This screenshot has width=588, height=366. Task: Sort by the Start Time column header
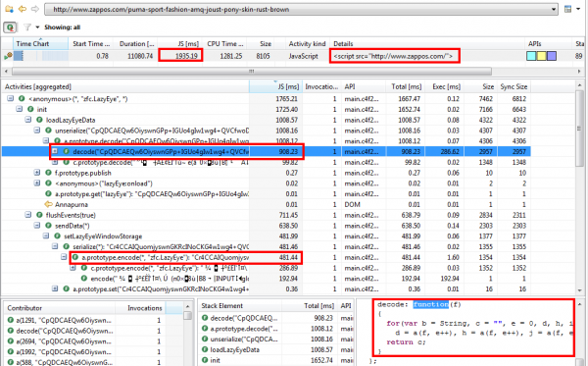tap(91, 43)
